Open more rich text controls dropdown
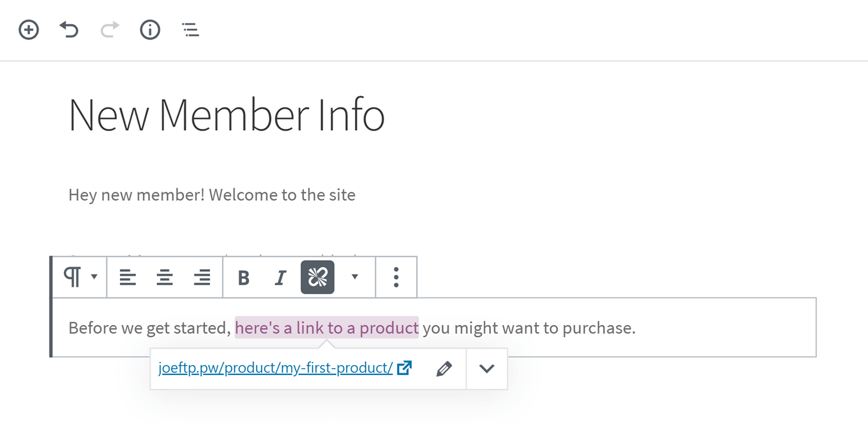 click(x=355, y=276)
